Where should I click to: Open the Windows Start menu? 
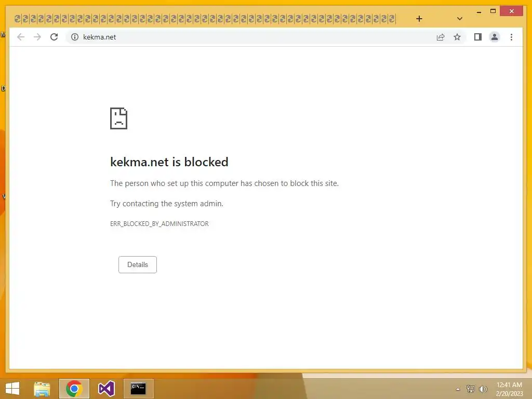point(12,389)
